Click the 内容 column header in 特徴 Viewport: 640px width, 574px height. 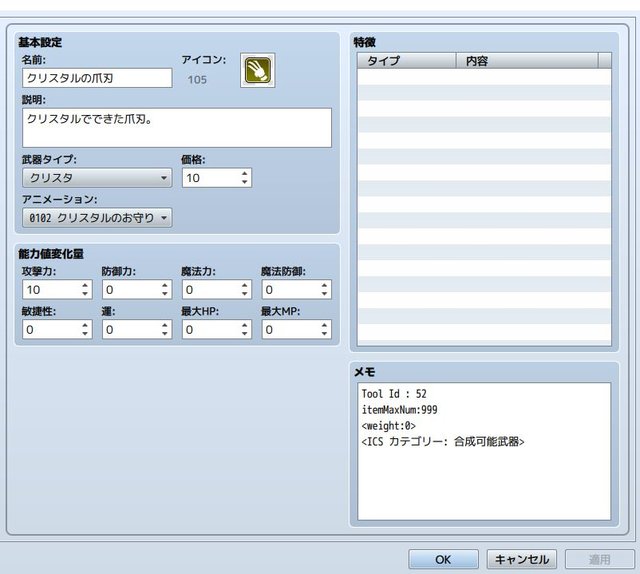(x=527, y=61)
